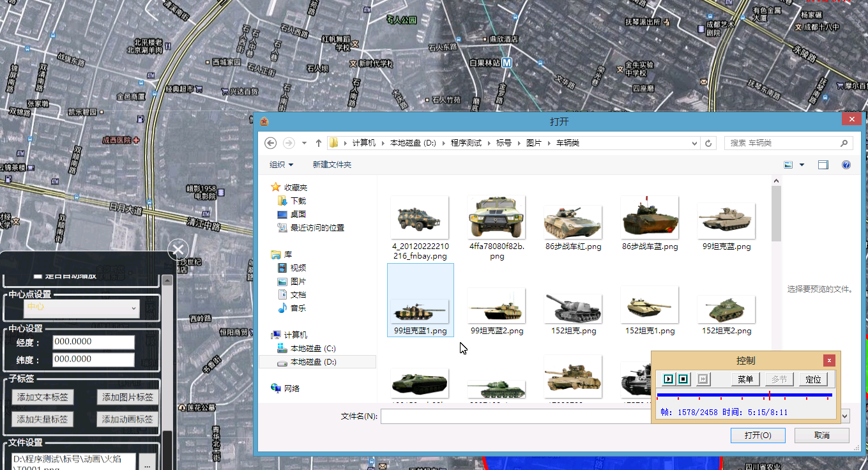Click 菜单 button in control panel
868x470 pixels.
click(x=745, y=379)
